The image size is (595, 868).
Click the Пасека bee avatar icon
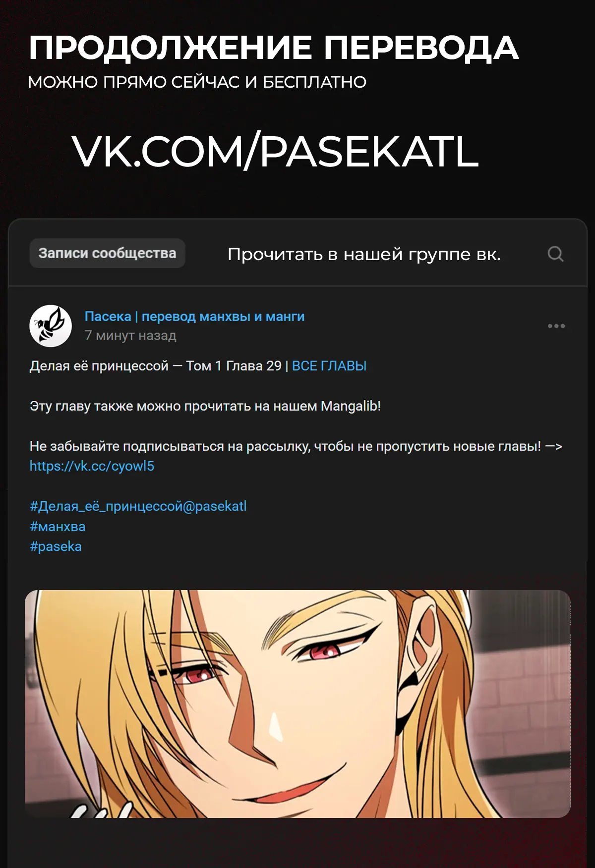coord(51,326)
